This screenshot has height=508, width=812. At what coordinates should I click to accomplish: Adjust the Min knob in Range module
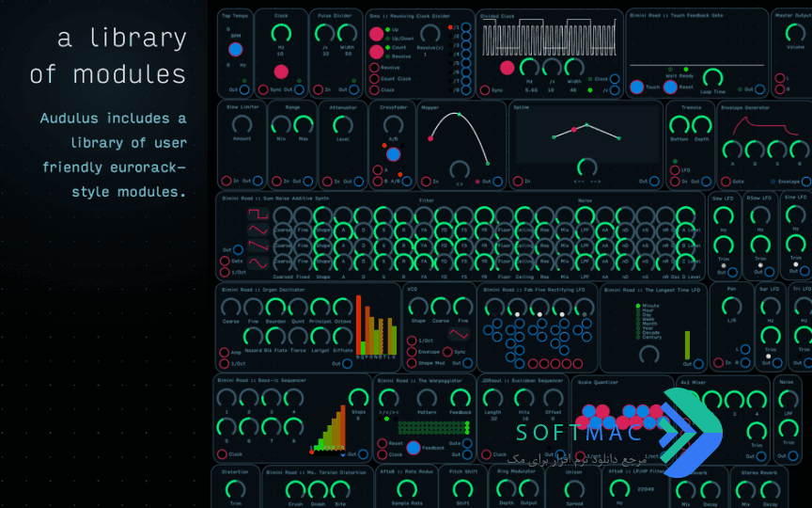[x=281, y=125]
